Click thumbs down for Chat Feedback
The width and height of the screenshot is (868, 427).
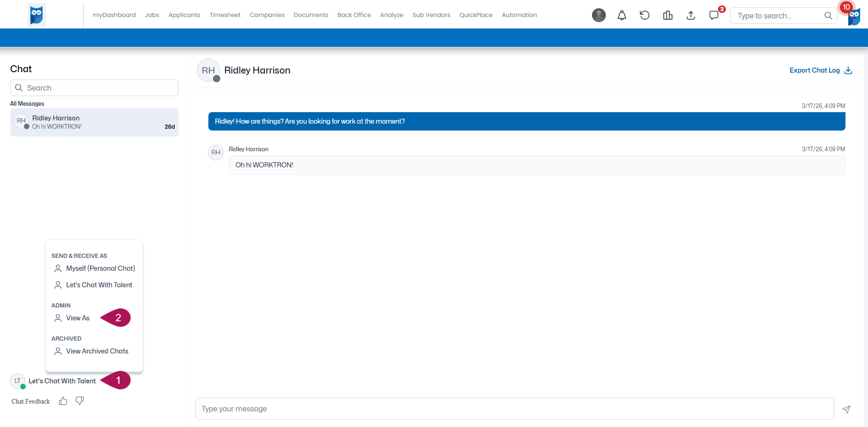[x=80, y=401]
